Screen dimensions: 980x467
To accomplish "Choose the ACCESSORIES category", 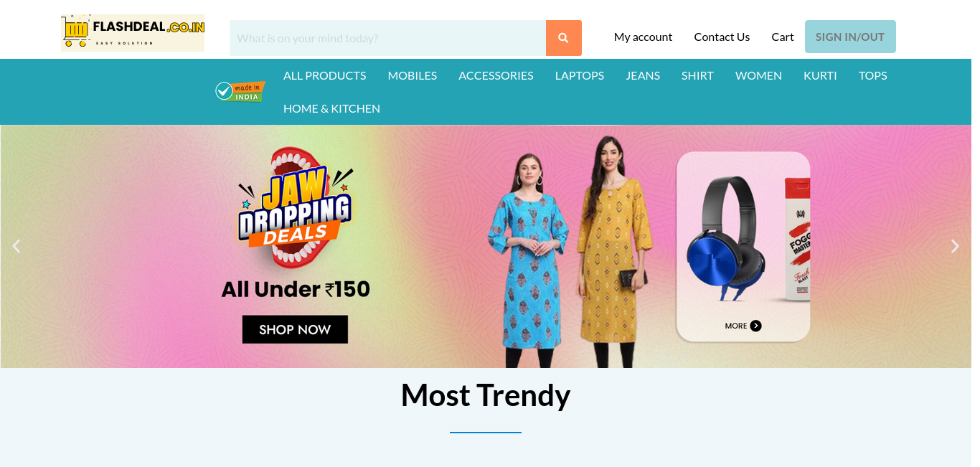I will (496, 75).
